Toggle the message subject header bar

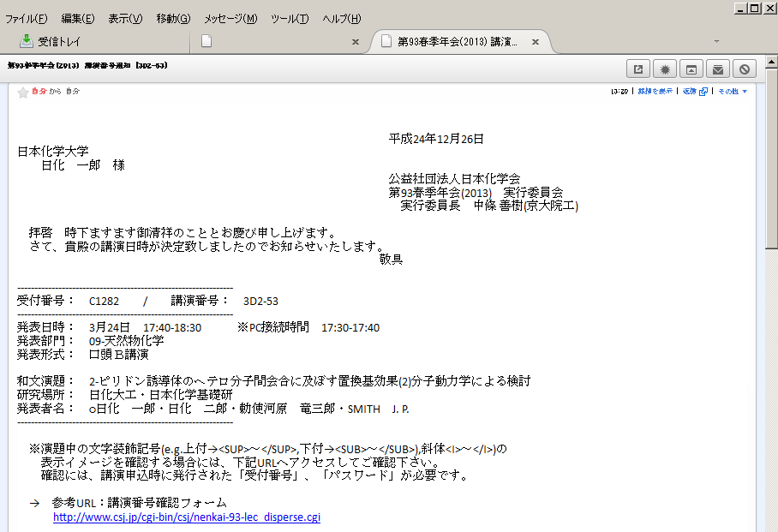[86, 65]
